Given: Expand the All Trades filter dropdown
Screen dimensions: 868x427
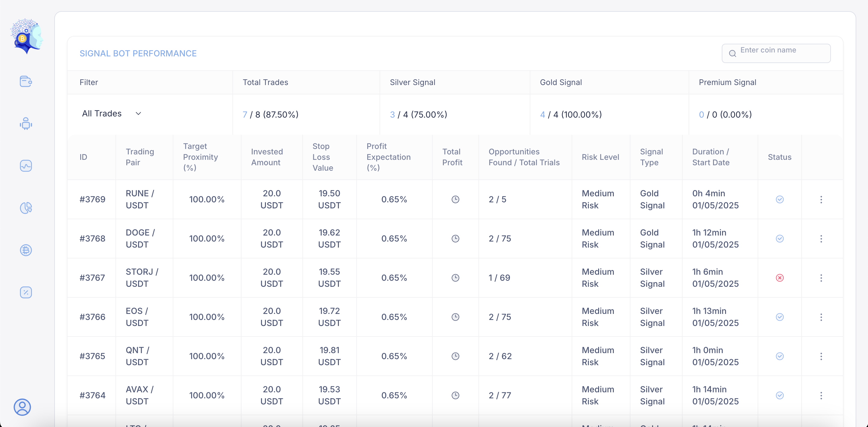Looking at the screenshot, I should 112,114.
